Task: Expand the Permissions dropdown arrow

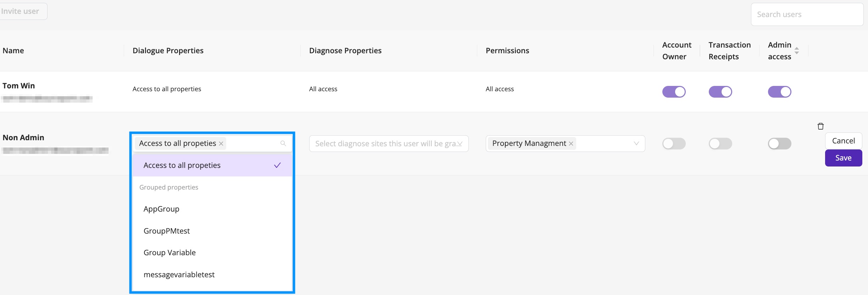Action: pyautogui.click(x=636, y=143)
